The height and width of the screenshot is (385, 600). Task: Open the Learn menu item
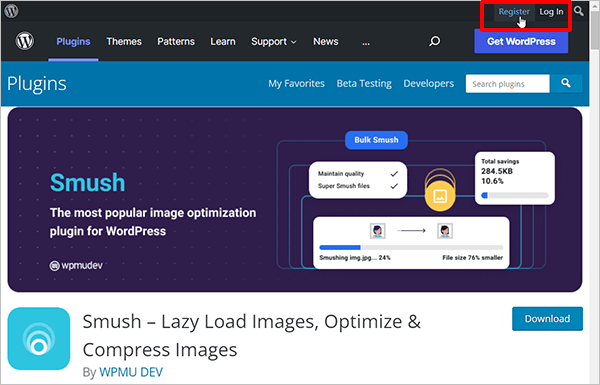point(223,41)
